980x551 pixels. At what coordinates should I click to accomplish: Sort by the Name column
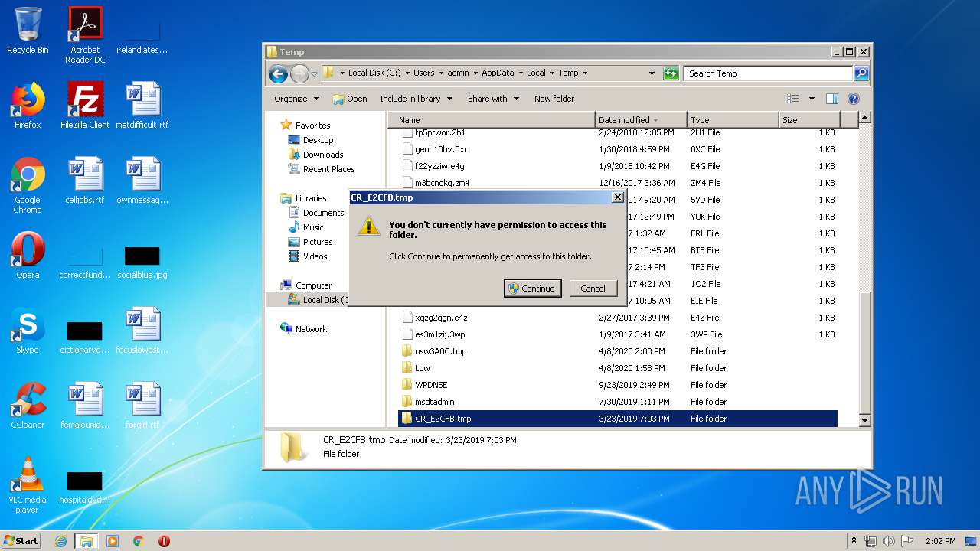pos(492,120)
